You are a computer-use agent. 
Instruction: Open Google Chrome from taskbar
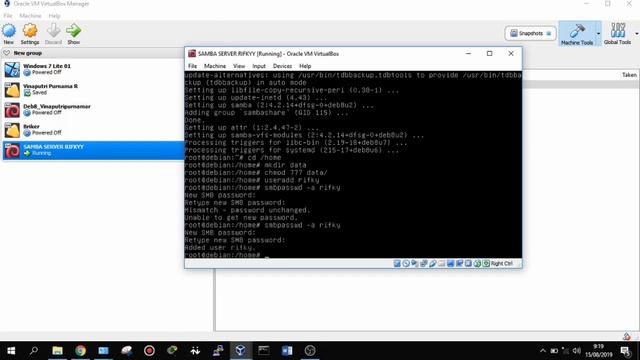coord(80,351)
